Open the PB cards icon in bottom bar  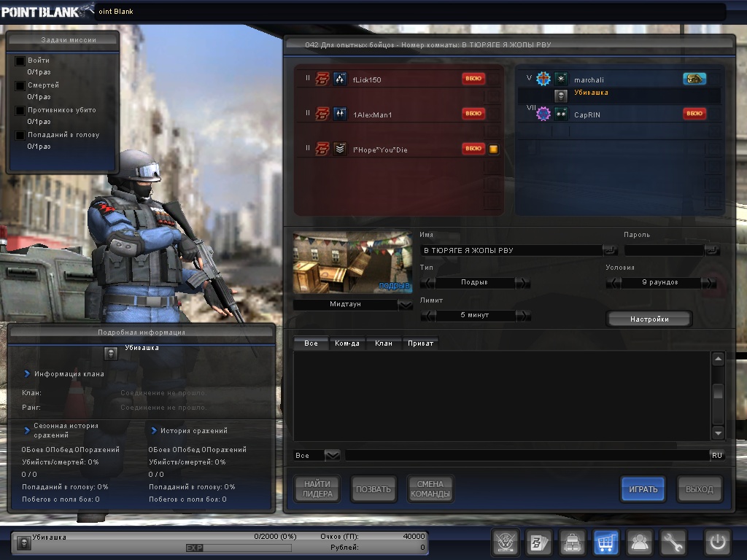pos(539,542)
